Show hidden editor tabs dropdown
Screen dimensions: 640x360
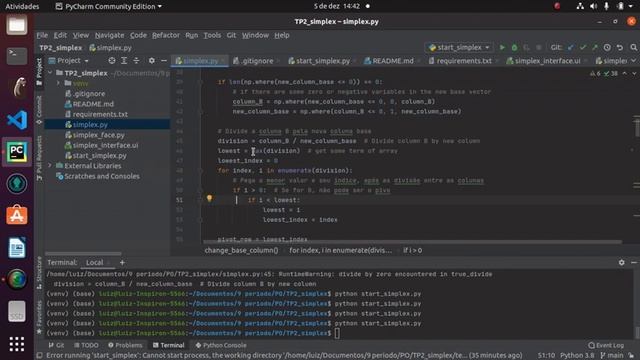[x=634, y=61]
